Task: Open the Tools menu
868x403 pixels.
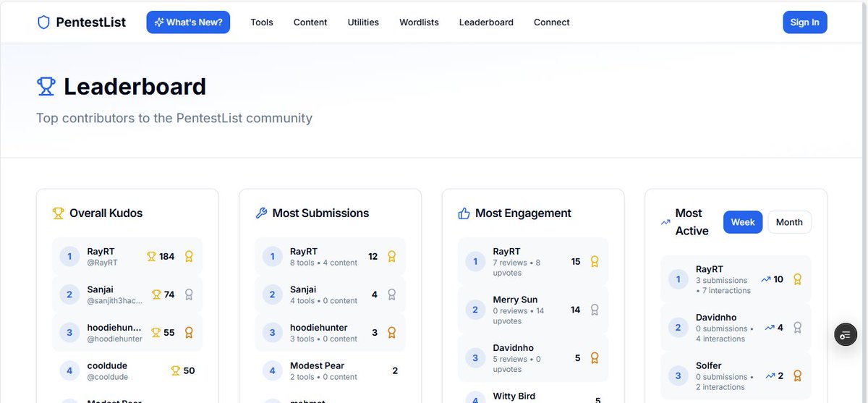Action: pyautogui.click(x=262, y=22)
